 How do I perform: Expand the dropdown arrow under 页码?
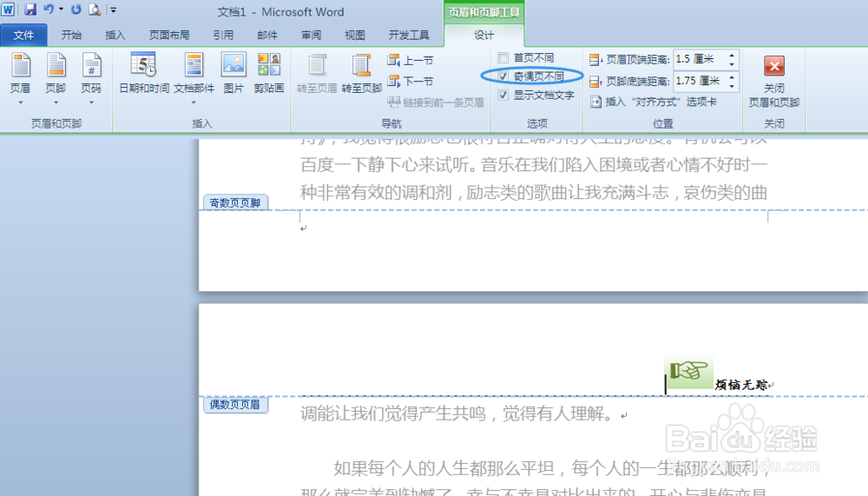pos(91,103)
